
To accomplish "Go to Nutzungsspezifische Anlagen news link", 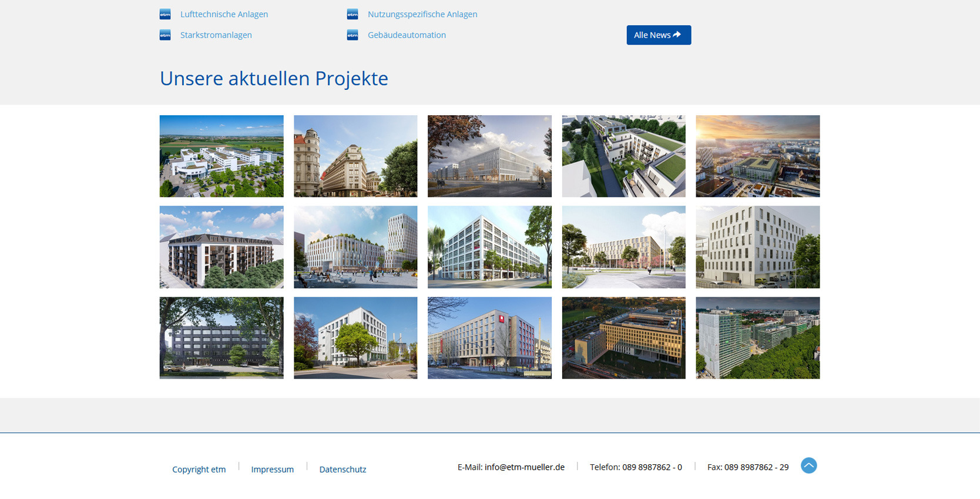I will click(x=422, y=15).
